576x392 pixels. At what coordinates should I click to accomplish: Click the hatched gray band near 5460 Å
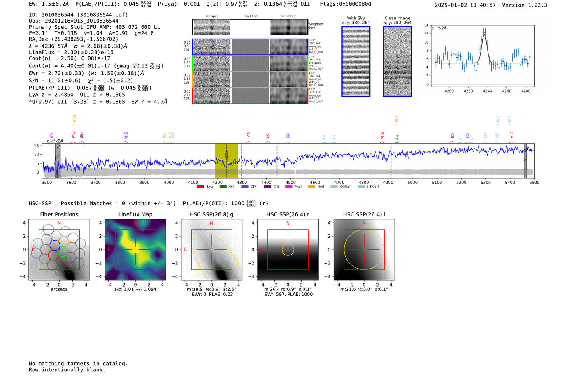click(525, 160)
